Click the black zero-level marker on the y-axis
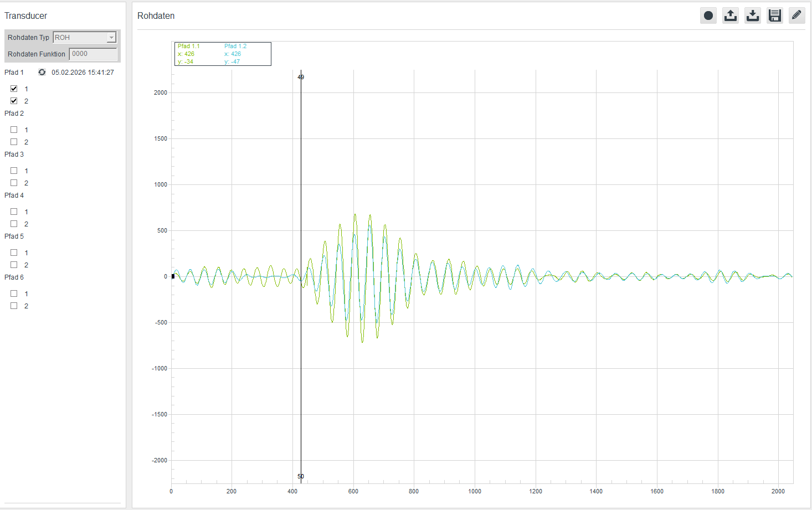The width and height of the screenshot is (812, 510). 173,276
